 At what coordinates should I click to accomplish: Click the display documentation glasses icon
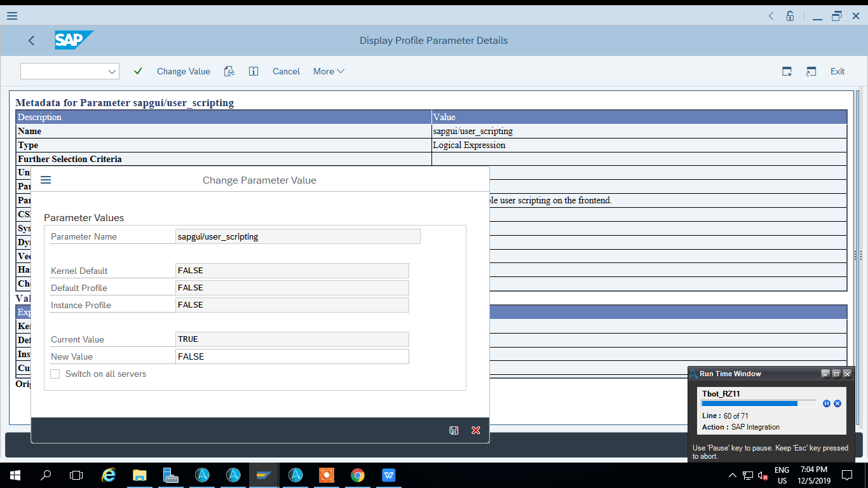pos(229,71)
